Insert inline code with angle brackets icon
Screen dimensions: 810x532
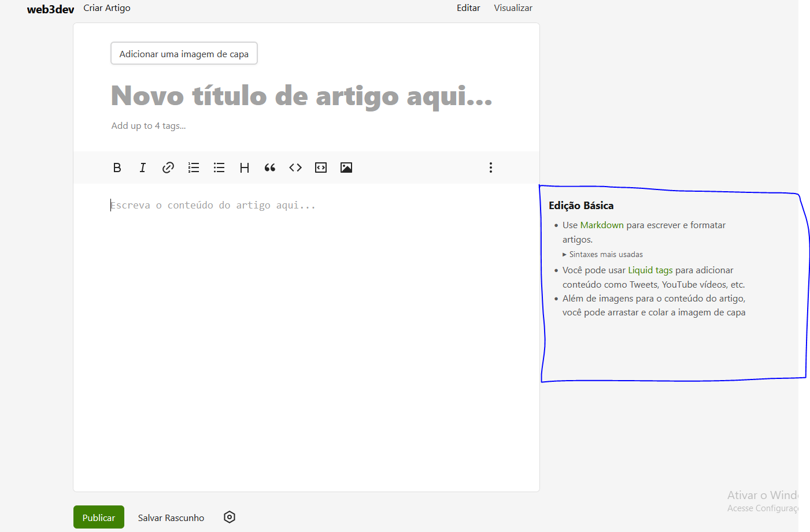pyautogui.click(x=295, y=168)
